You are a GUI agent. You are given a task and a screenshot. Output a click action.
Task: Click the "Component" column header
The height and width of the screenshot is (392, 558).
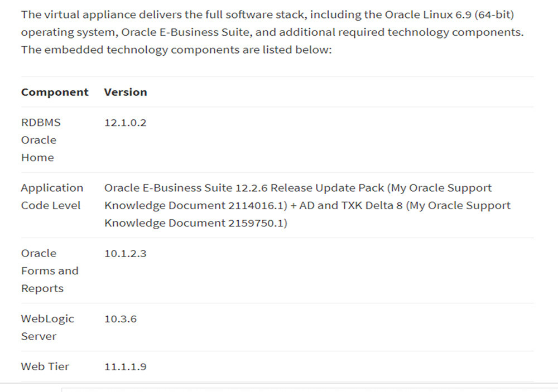pos(55,92)
